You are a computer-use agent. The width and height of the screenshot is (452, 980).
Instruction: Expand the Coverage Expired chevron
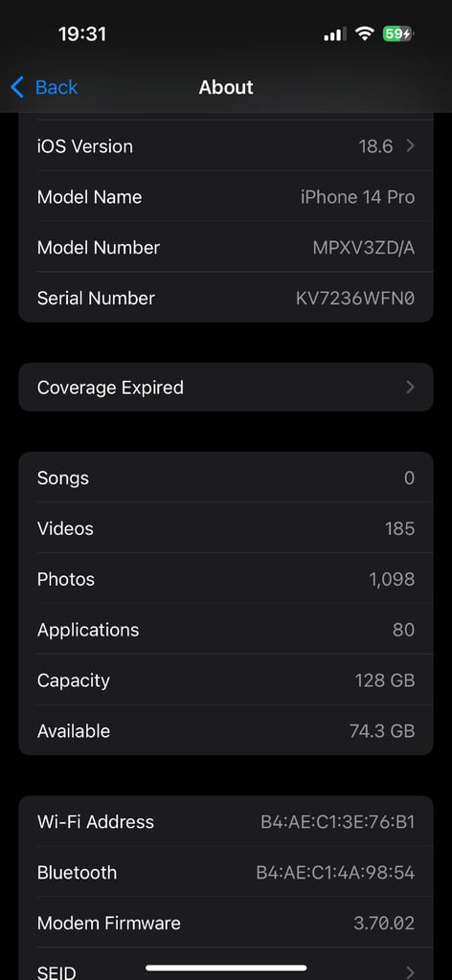pos(410,388)
